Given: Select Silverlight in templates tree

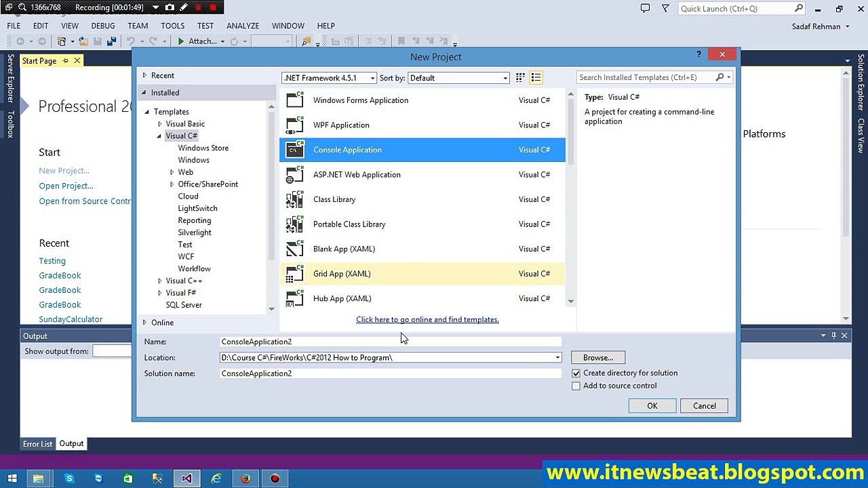Looking at the screenshot, I should click(194, 232).
